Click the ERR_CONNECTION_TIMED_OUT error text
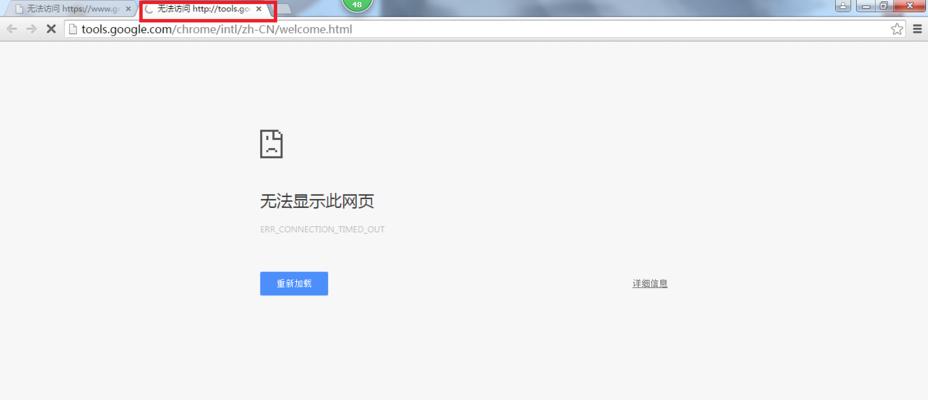 click(322, 229)
